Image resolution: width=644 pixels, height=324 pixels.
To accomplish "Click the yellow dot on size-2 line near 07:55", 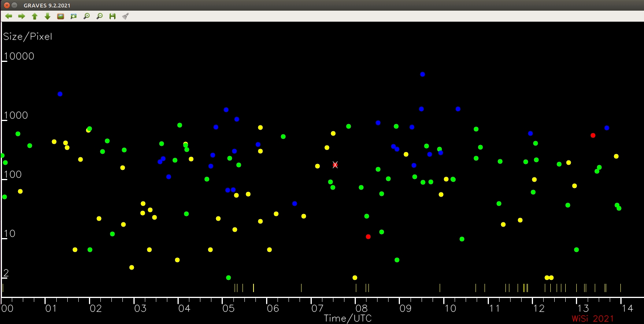I will coord(355,277).
